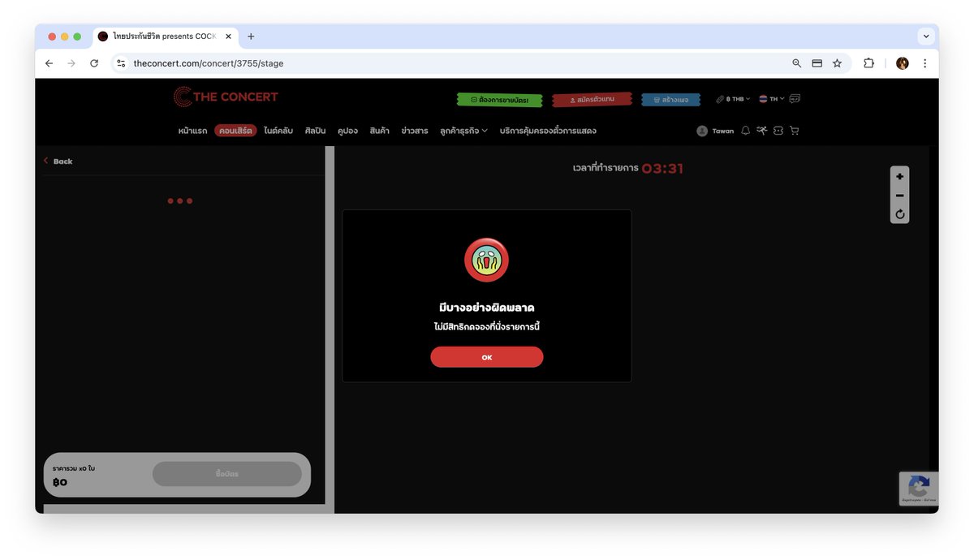Click the greyed ซื้อบัตร buy button
The width and height of the screenshot is (974, 560).
tap(227, 474)
